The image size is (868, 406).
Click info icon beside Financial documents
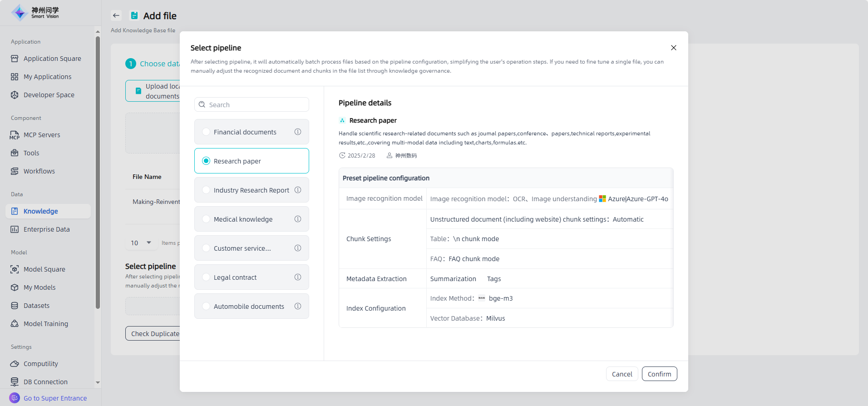298,132
